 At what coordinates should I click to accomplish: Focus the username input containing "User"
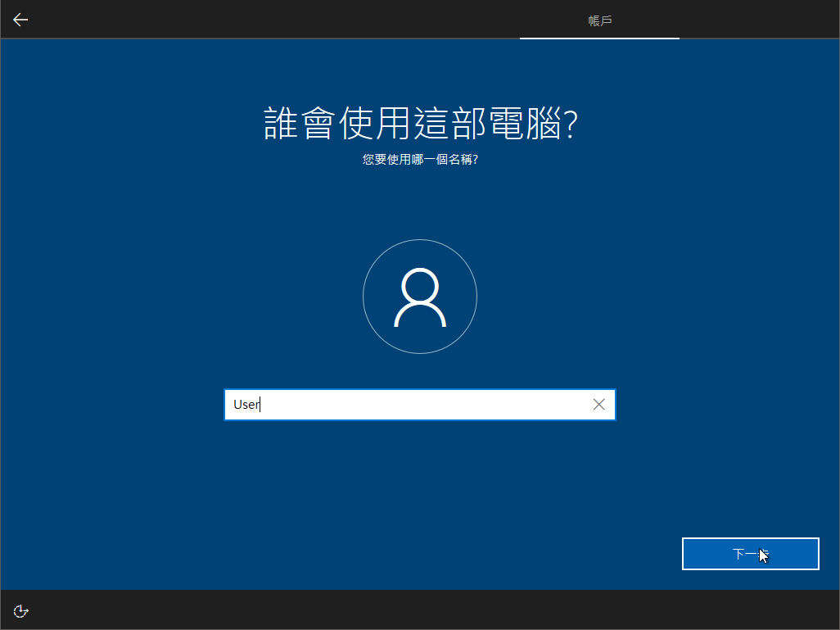(409, 405)
